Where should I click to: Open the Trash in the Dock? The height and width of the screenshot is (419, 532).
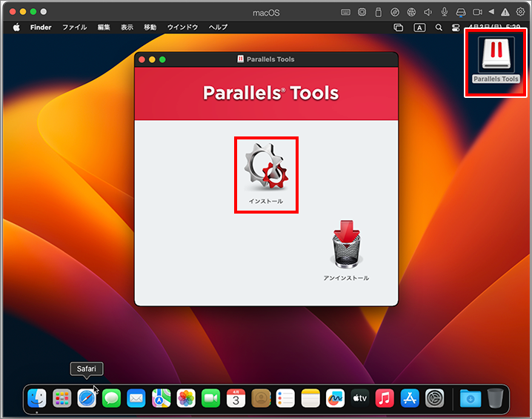[496, 398]
